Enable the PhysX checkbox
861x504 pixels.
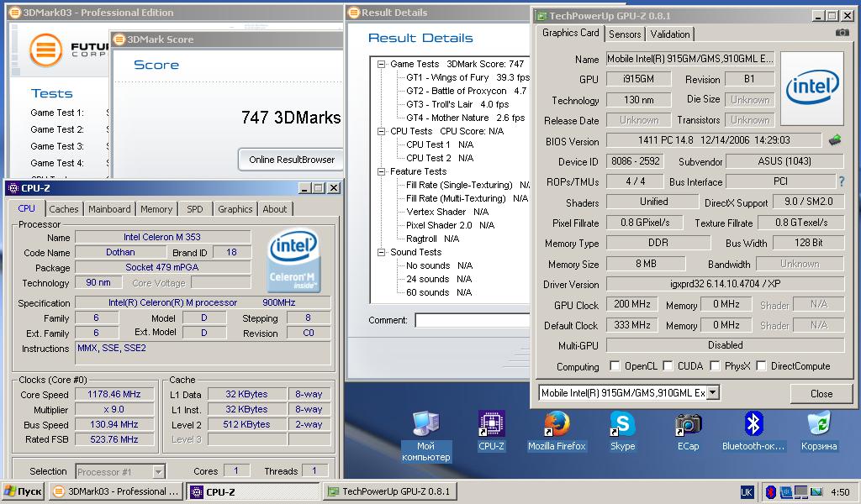click(715, 365)
